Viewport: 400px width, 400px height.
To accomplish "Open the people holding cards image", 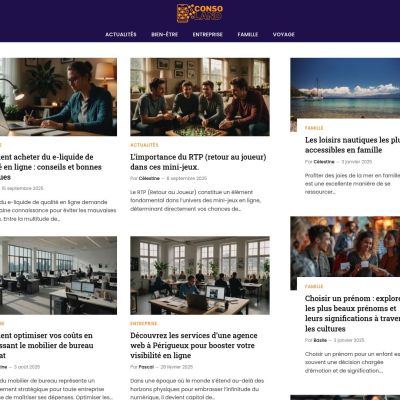I will coord(345,247).
